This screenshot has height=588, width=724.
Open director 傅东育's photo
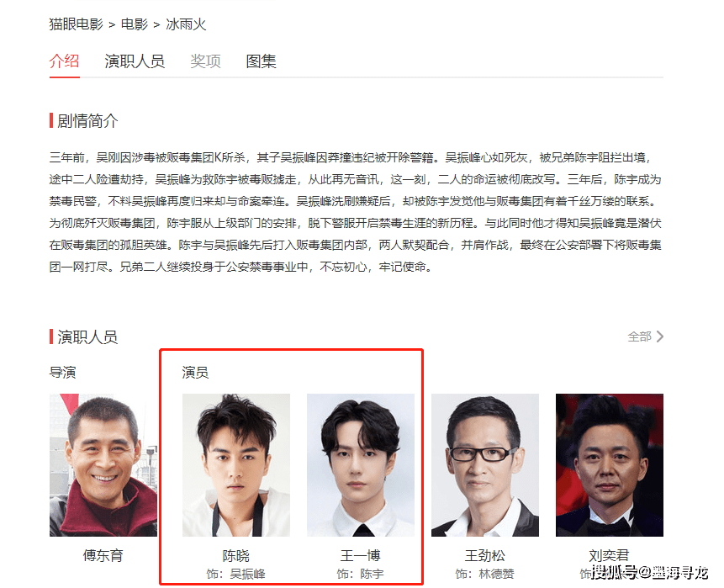click(x=103, y=465)
